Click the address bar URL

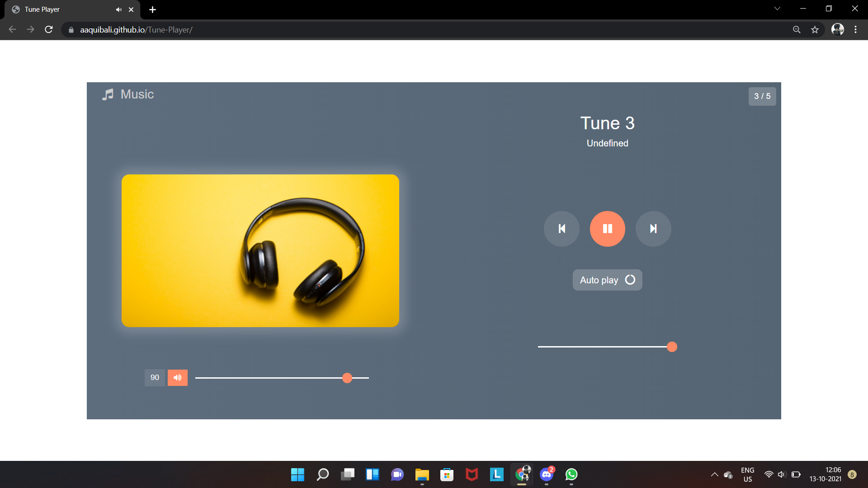click(x=136, y=30)
